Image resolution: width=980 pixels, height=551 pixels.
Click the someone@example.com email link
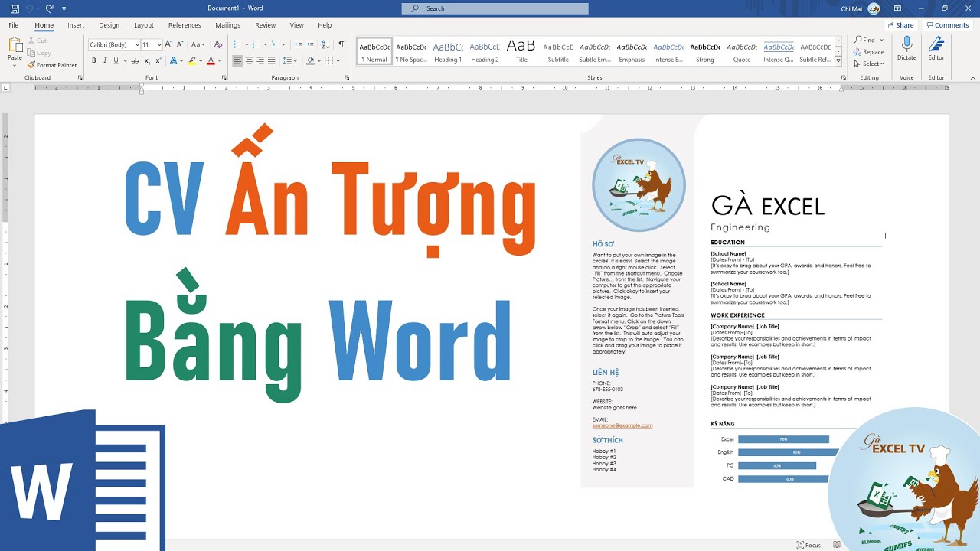click(622, 425)
